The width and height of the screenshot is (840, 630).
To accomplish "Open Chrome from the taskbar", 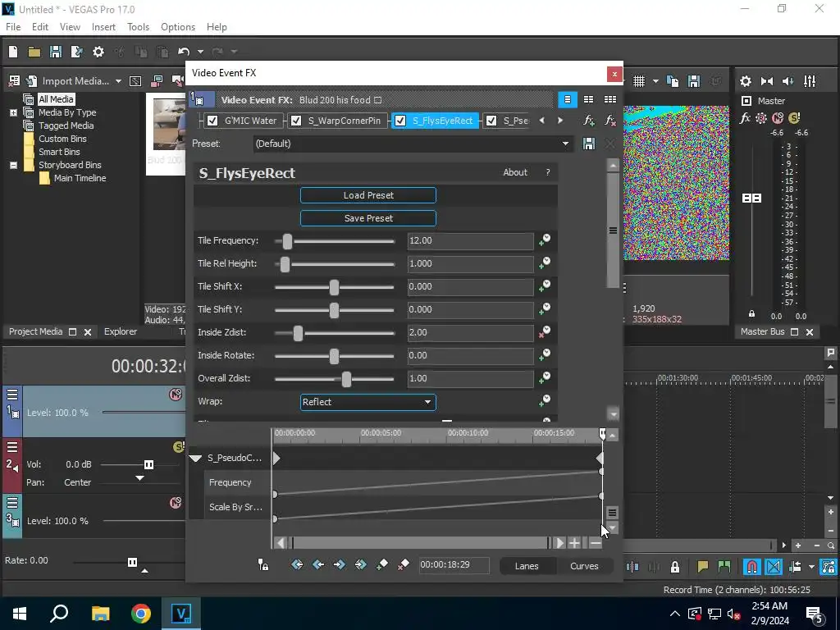I will (x=141, y=614).
